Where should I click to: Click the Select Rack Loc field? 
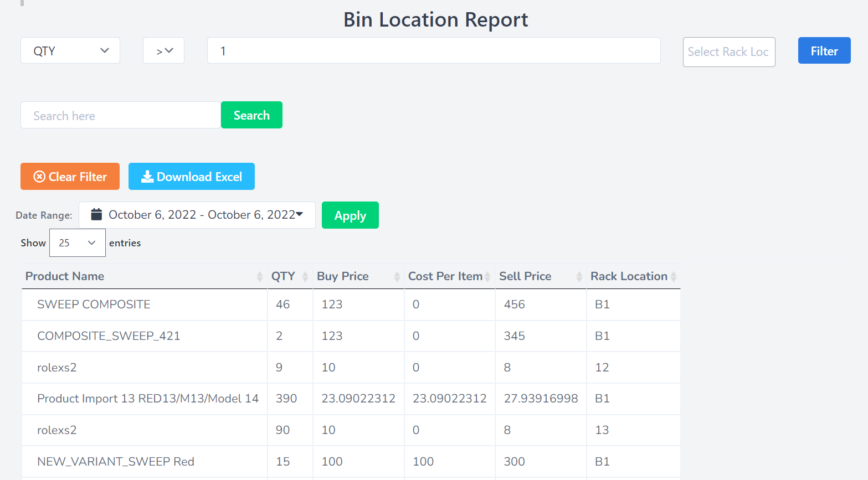pos(729,52)
